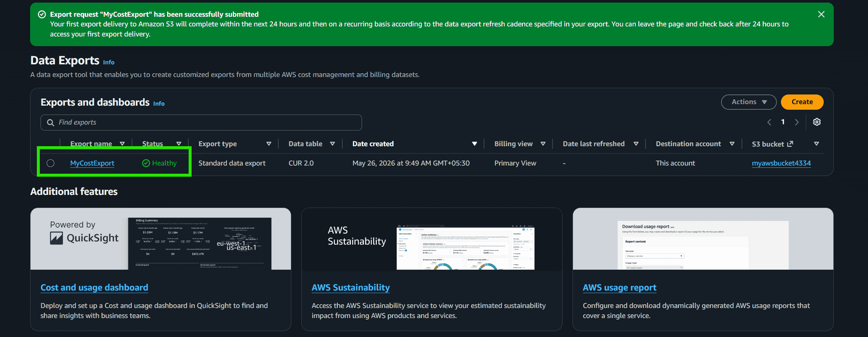Open the myawsbucket4334 bucket link
868x337 pixels.
tap(781, 163)
